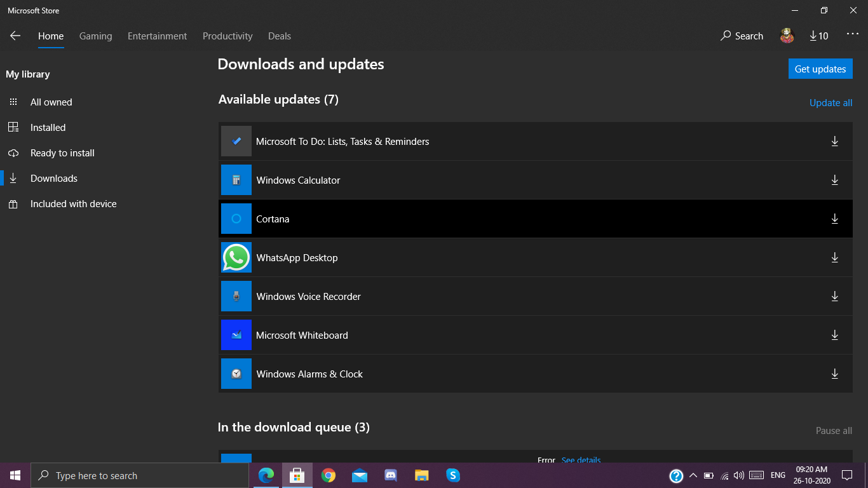
Task: Open Google Chrome from the taskbar
Action: click(329, 475)
